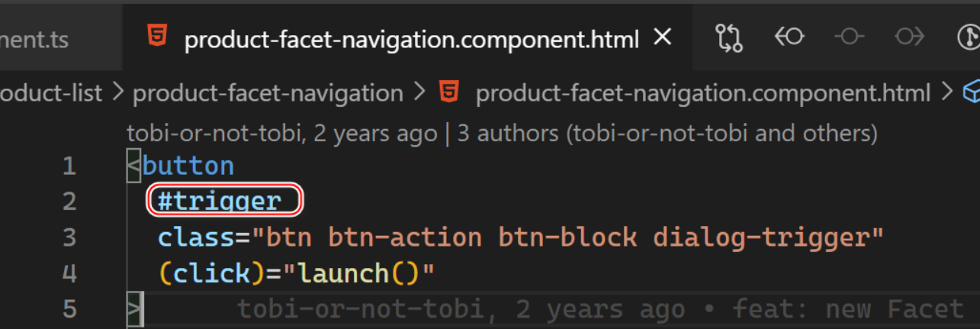Viewport: 980px width, 329px height.
Task: Open the product-facet-navigation.component.html breadcrumb dropdown
Action: (x=702, y=94)
